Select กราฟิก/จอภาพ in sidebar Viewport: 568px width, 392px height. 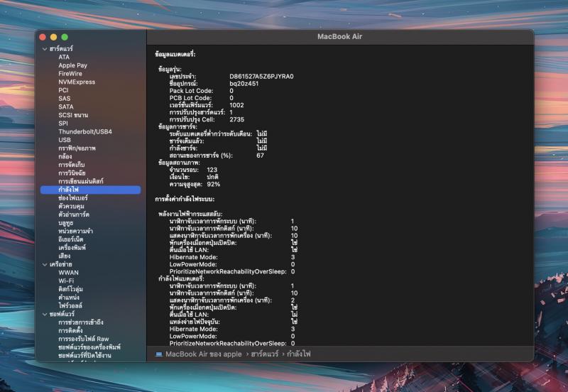(x=77, y=148)
